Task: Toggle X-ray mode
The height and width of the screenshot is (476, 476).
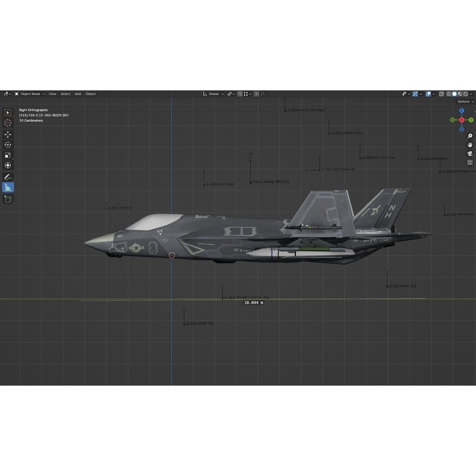Action: (441, 94)
